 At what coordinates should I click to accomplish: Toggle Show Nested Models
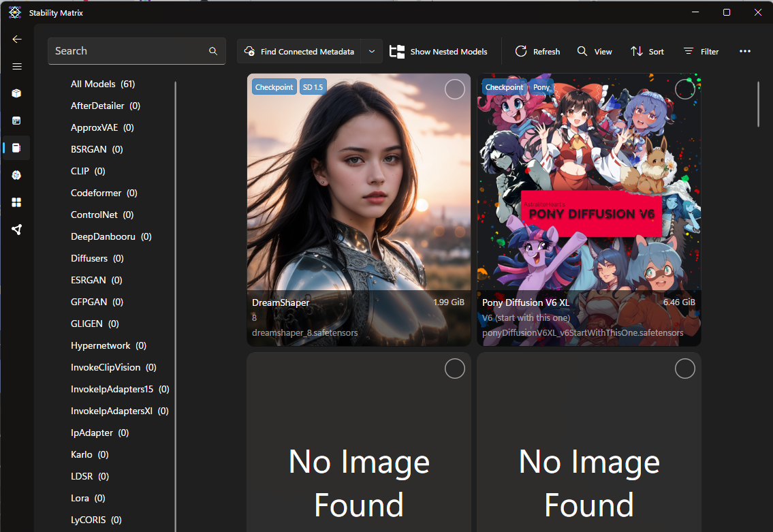coord(439,51)
